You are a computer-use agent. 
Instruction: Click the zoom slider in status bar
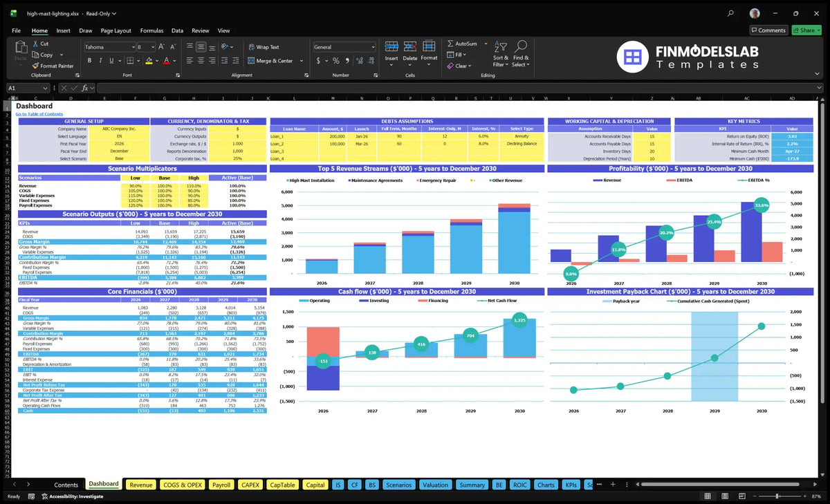click(x=778, y=496)
